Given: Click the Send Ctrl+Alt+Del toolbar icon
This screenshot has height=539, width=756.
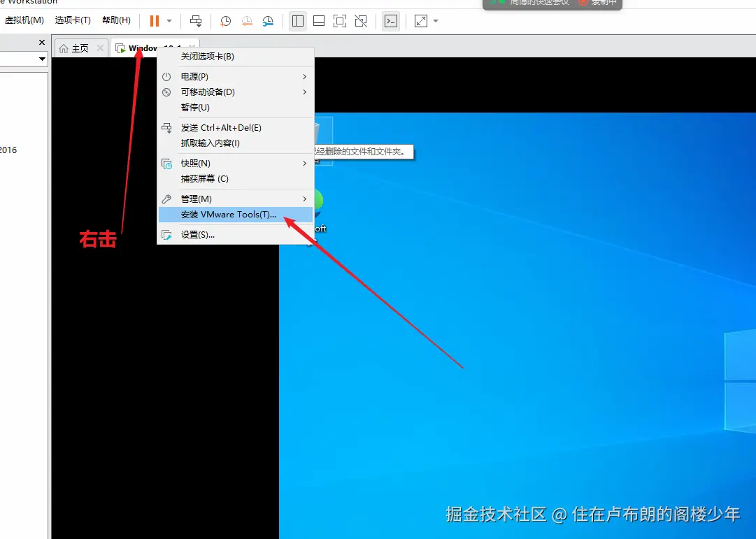Looking at the screenshot, I should click(x=196, y=21).
